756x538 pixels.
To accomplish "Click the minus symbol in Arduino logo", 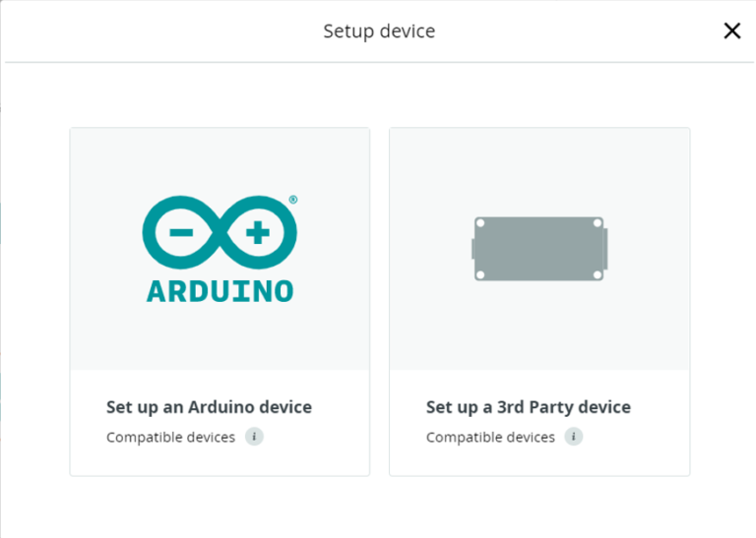I will click(x=181, y=234).
